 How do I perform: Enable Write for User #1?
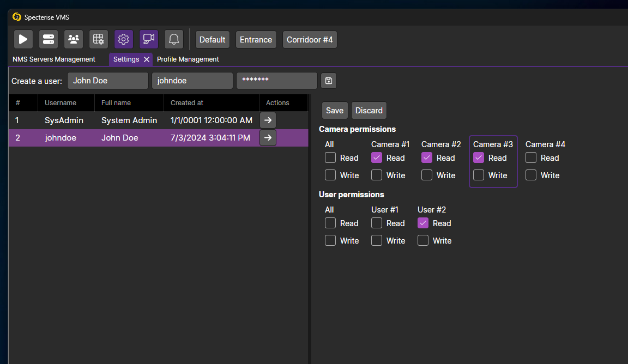tap(377, 240)
